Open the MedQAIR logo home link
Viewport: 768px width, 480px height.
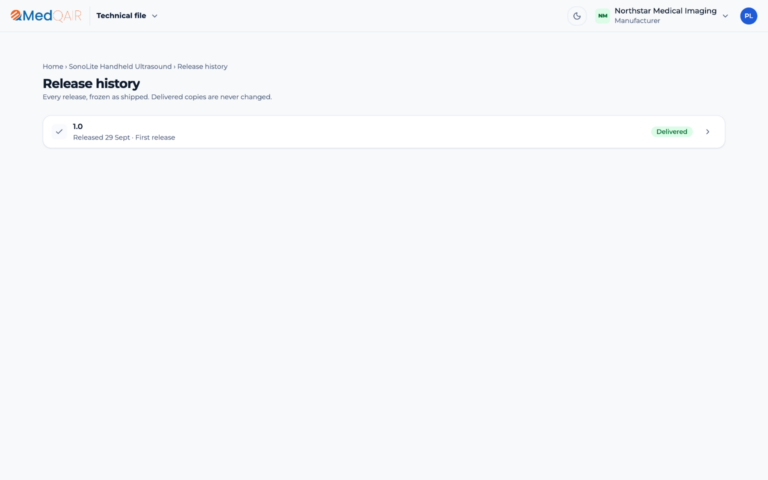46,16
